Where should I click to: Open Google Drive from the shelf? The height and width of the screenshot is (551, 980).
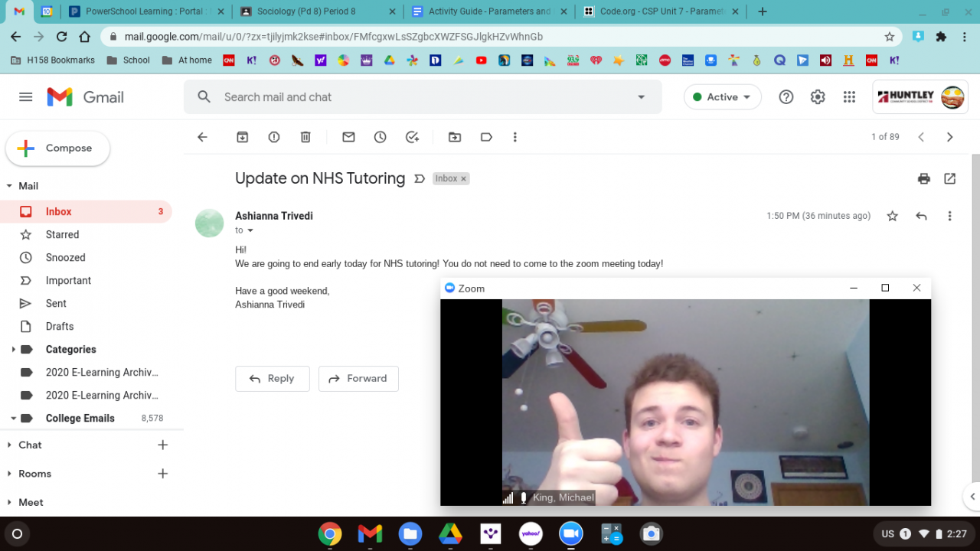tap(450, 533)
